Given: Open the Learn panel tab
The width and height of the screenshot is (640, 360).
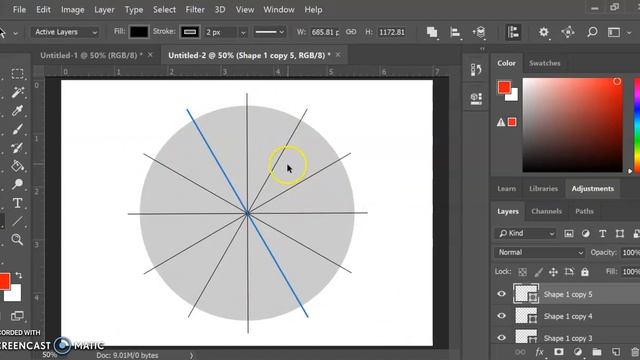Looking at the screenshot, I should pos(507,189).
